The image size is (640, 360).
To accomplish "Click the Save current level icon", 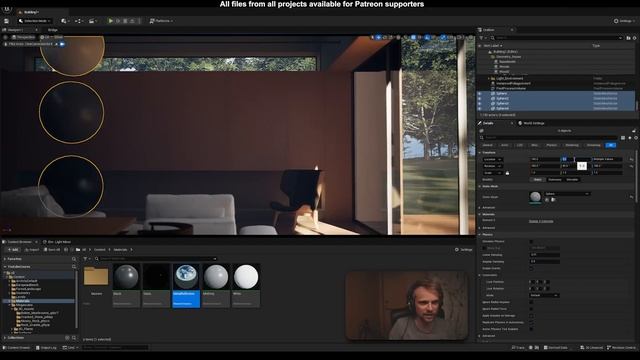I will (x=6, y=21).
